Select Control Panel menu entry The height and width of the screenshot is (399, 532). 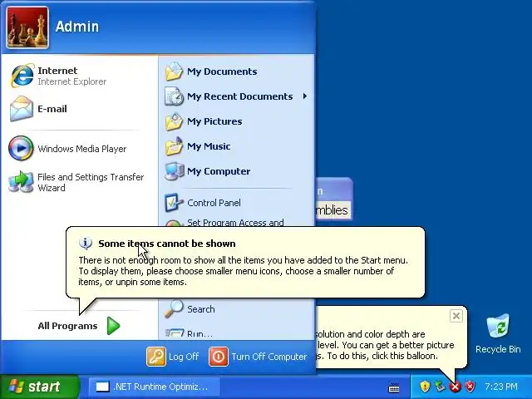pos(236,203)
